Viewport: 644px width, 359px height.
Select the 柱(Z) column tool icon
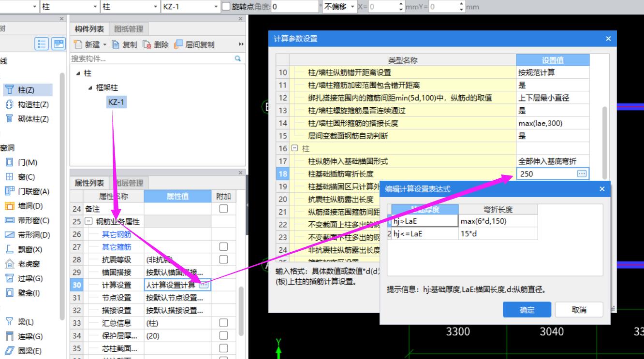tap(10, 90)
